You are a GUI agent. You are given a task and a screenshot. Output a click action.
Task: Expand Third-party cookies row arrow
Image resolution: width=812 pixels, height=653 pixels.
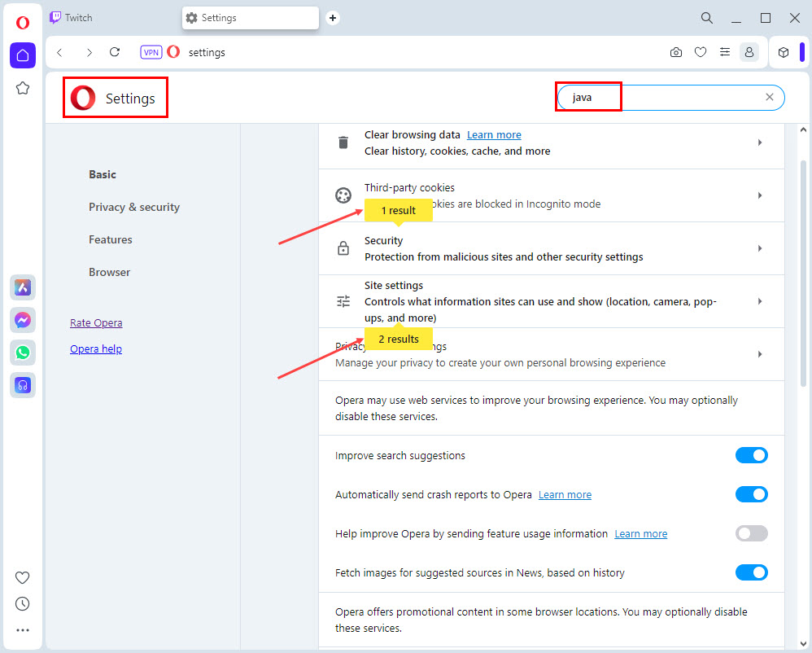coord(760,195)
